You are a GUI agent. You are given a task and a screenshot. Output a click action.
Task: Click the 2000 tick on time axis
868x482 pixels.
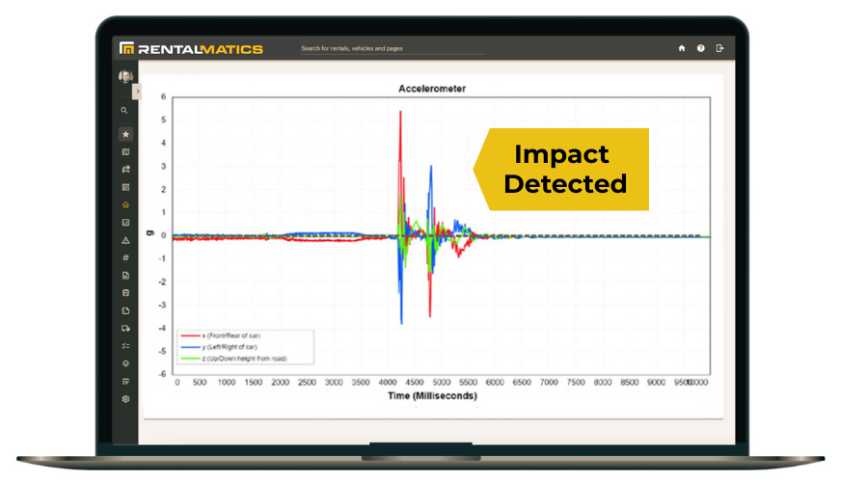pos(280,383)
